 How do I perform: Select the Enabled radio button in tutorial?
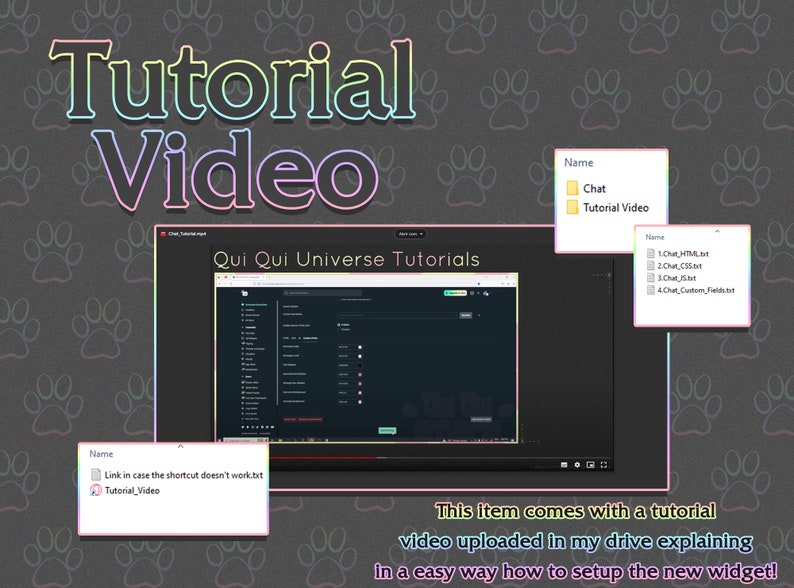pyautogui.click(x=339, y=325)
